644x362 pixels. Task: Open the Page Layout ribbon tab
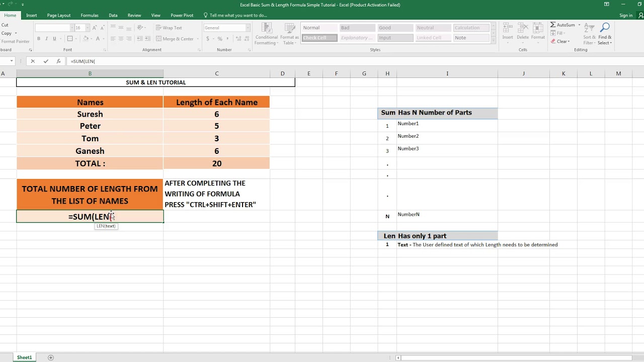click(x=59, y=15)
